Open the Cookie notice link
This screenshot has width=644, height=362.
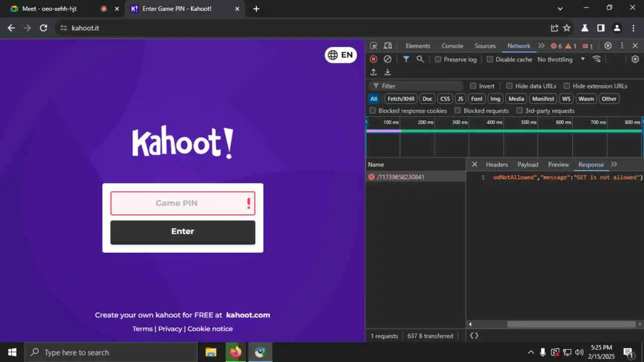point(210,329)
